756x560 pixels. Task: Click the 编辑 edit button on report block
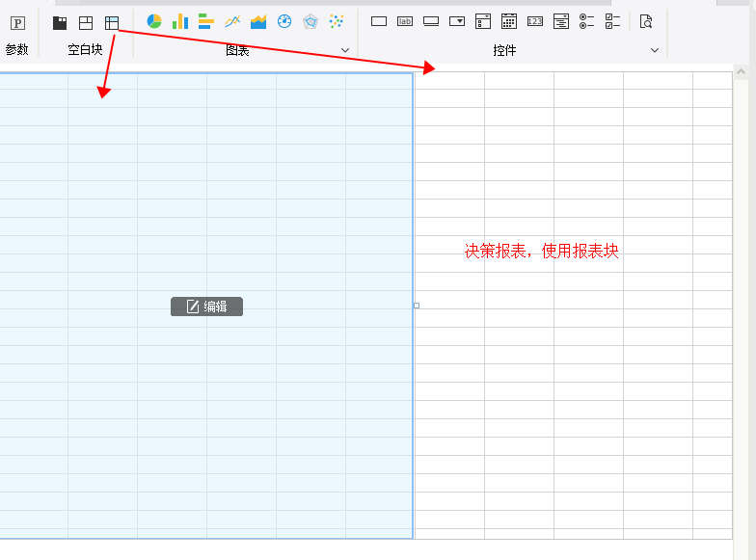tap(206, 307)
